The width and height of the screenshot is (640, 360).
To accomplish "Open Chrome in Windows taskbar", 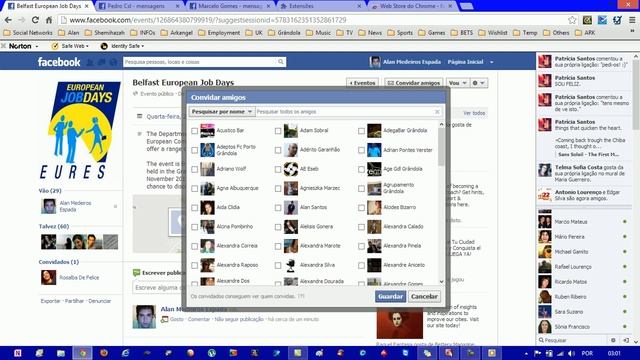I will tap(82, 353).
